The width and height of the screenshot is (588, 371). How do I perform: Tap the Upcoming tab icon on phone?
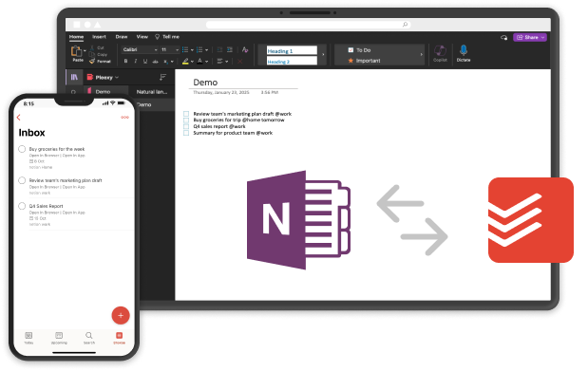click(x=59, y=335)
